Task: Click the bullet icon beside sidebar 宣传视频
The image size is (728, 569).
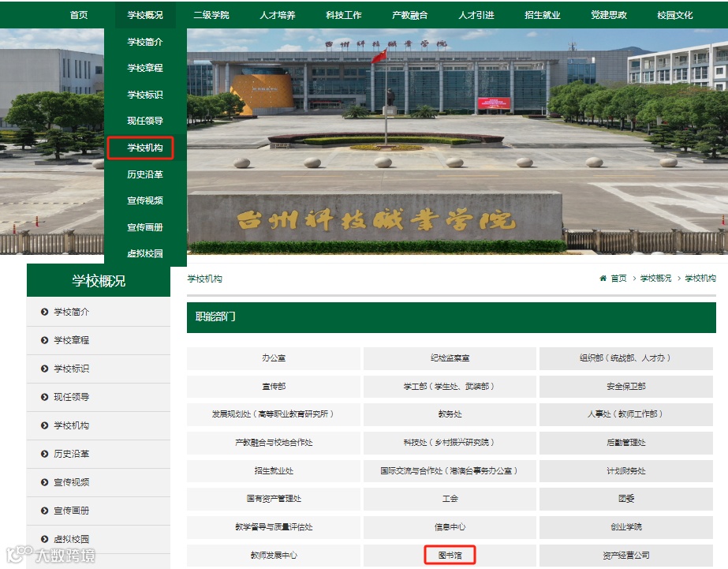Action: [x=45, y=481]
